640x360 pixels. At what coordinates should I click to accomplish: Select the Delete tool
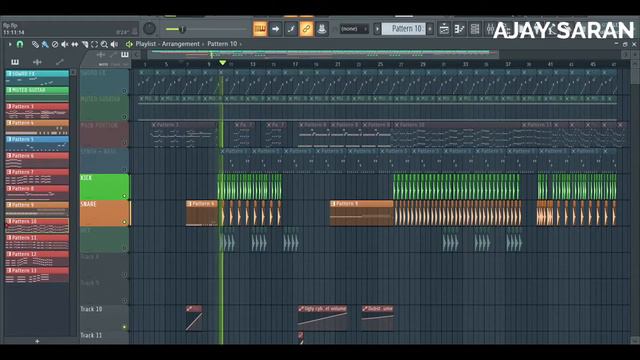click(x=55, y=44)
